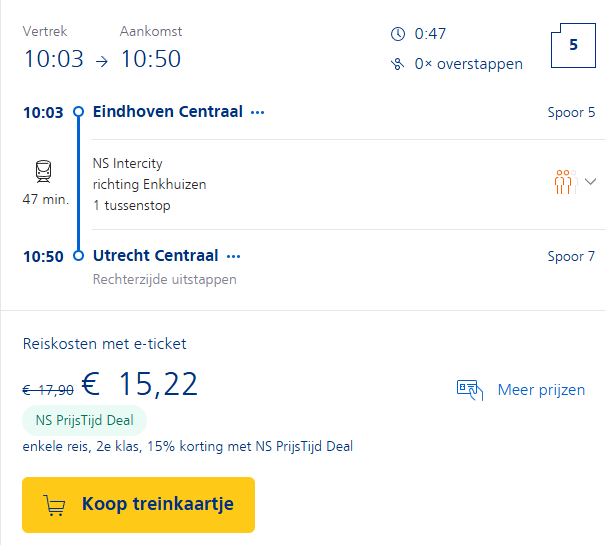Open the Meer prijzen link
The width and height of the screenshot is (606, 545).
541,390
